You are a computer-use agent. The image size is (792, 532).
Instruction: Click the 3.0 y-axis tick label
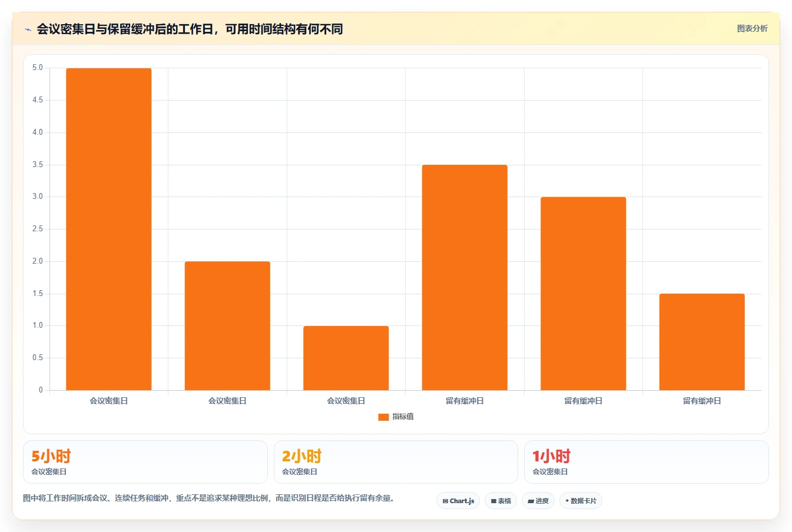pyautogui.click(x=38, y=197)
